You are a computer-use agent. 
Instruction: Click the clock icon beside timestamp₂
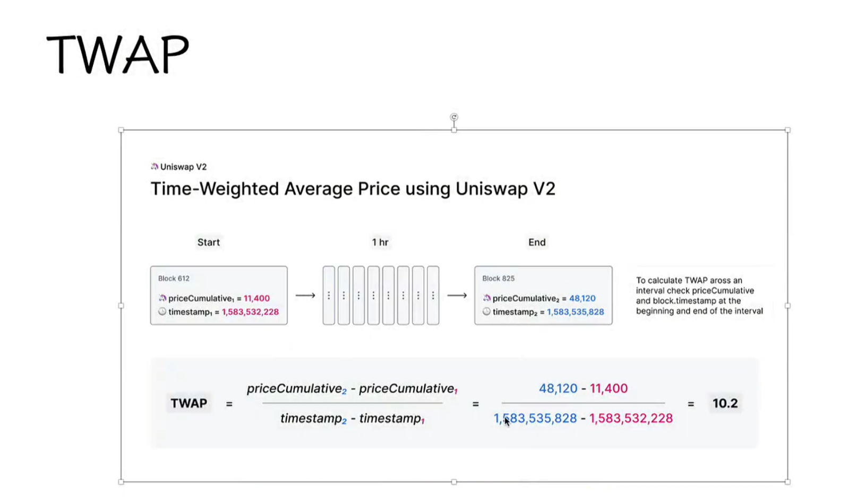click(486, 311)
